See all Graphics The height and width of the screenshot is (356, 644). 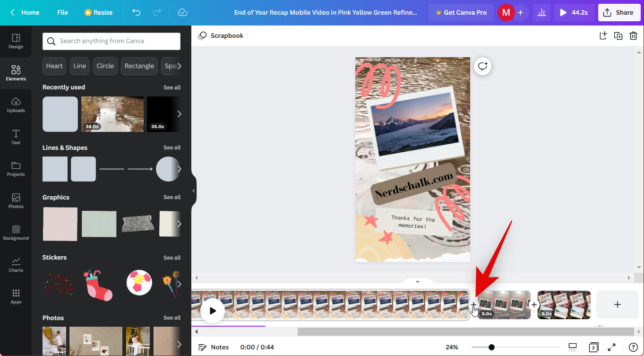point(172,197)
